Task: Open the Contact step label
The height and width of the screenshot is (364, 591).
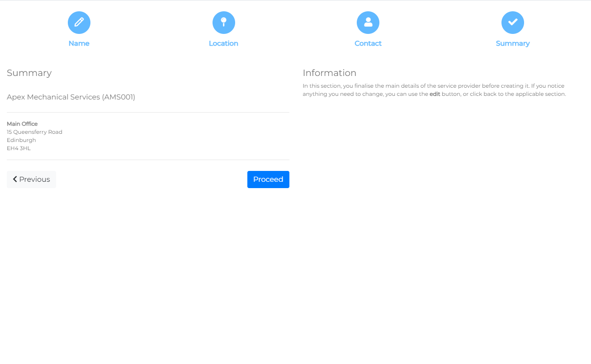Action: coord(368,43)
